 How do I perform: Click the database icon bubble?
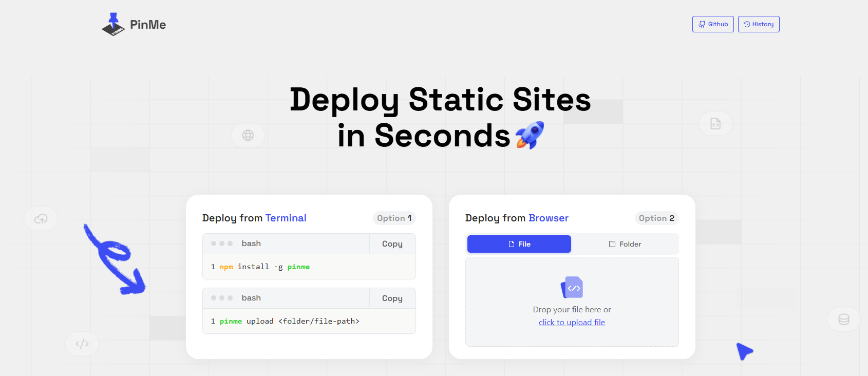(x=844, y=319)
